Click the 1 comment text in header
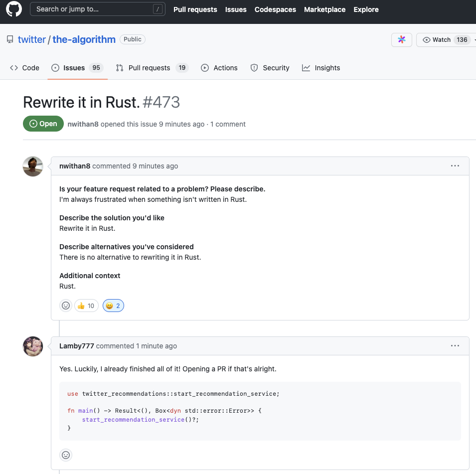The height and width of the screenshot is (474, 476). (x=228, y=124)
